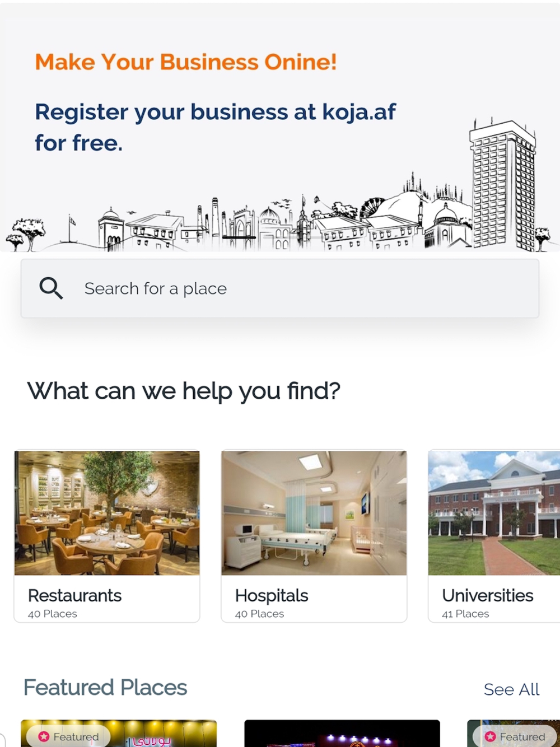Select the Universities category label
The width and height of the screenshot is (560, 747).
pos(488,595)
